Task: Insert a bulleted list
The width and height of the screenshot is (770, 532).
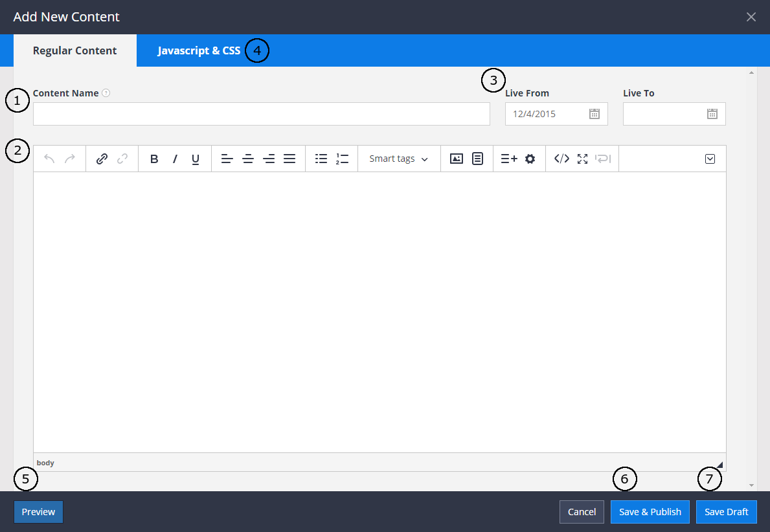Action: (x=321, y=159)
